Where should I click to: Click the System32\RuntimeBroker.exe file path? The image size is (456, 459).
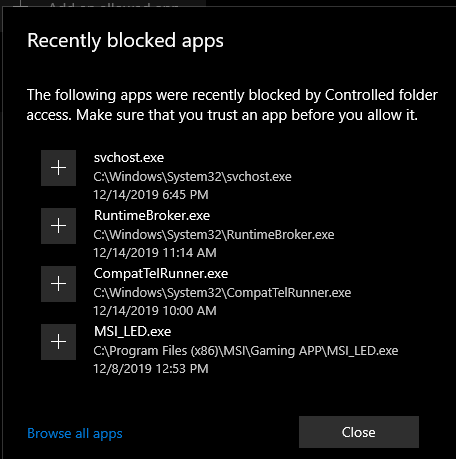[214, 234]
